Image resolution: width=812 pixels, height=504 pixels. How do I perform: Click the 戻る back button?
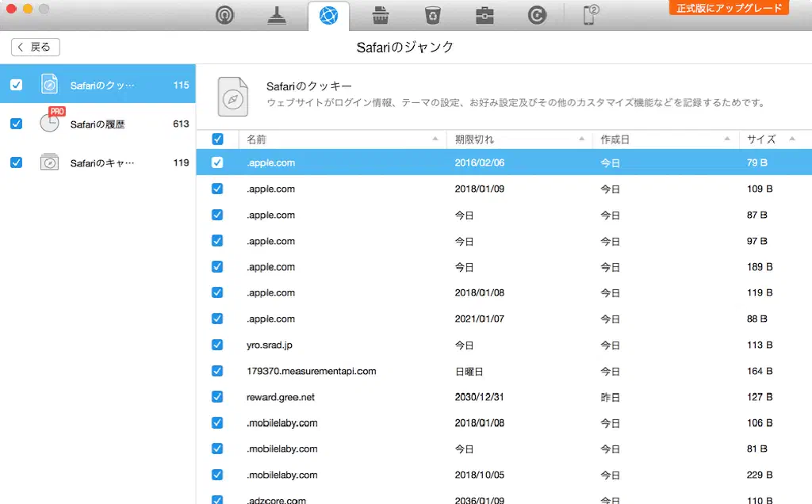coord(36,47)
